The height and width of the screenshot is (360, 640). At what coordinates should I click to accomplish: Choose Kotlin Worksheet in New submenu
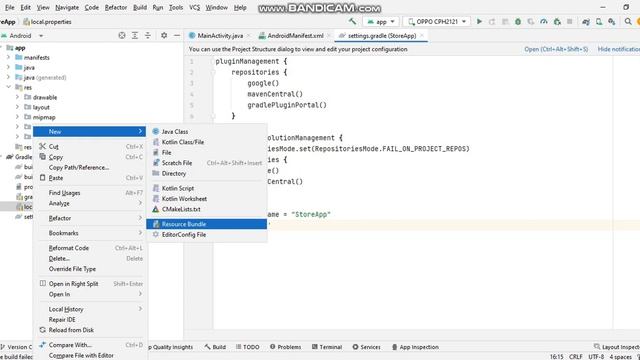coord(207,199)
